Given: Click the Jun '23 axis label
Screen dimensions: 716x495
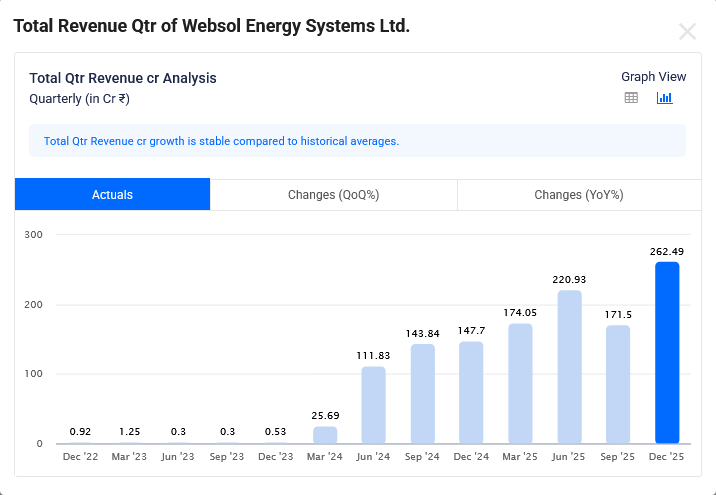Looking at the screenshot, I should [178, 457].
